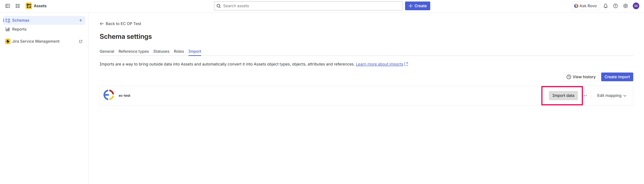Viewport: 644px width, 184px height.
Task: Switch to the Reference types tab
Action: [134, 52]
